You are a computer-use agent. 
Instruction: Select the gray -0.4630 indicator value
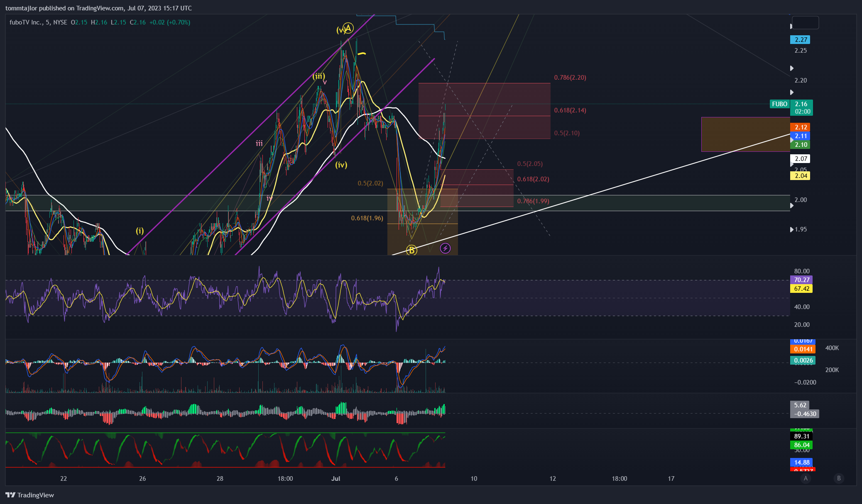coord(805,414)
